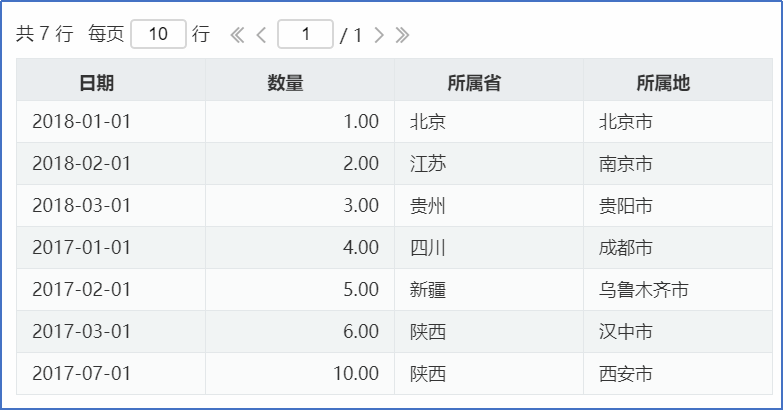This screenshot has width=784, height=412.
Task: Click the previous page arrow
Action: coord(261,35)
